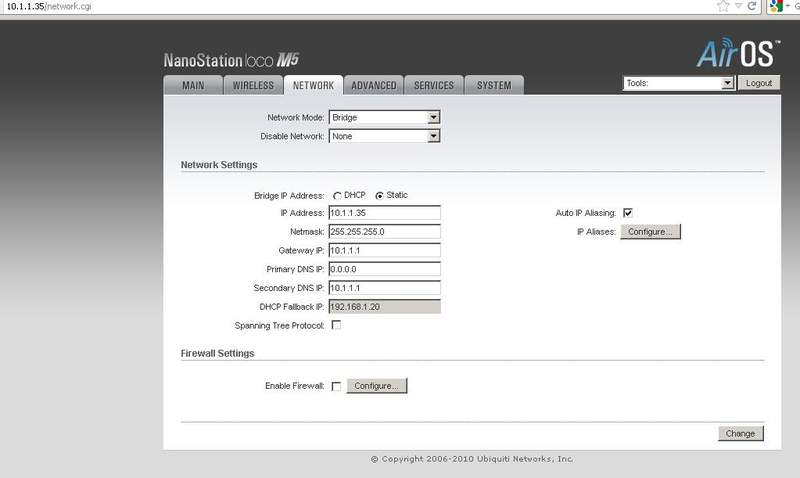Click the IP Address field

[x=384, y=213]
